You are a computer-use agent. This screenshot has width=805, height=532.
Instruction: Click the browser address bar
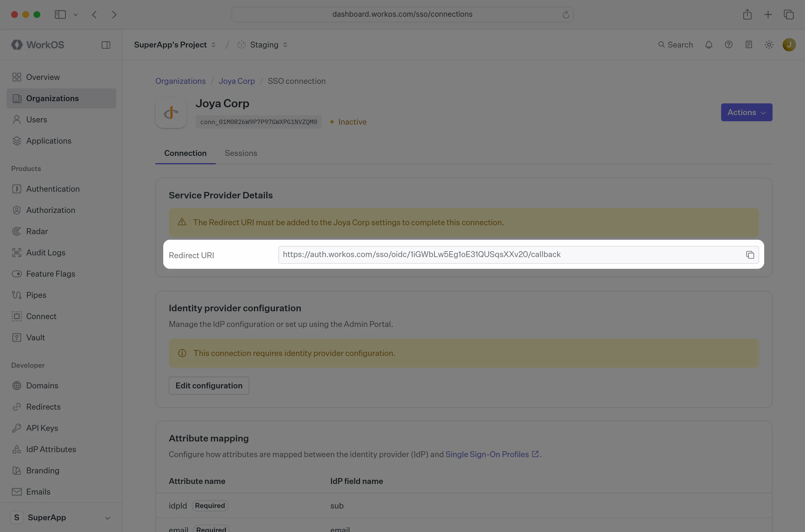click(402, 15)
